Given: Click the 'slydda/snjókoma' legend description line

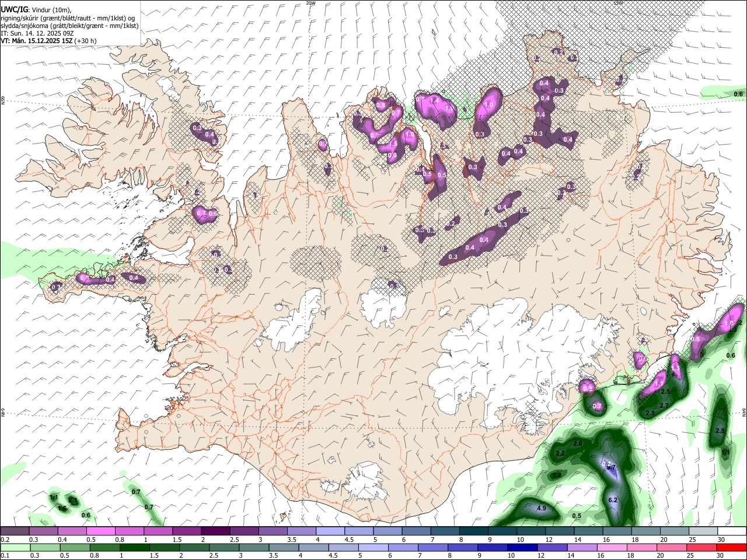Looking at the screenshot, I should pyautogui.click(x=69, y=26).
